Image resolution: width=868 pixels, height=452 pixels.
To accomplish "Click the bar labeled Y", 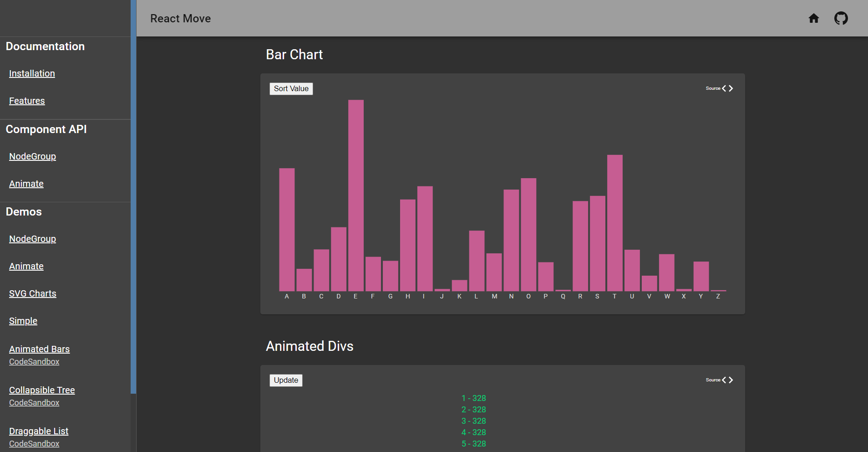I will pyautogui.click(x=701, y=276).
